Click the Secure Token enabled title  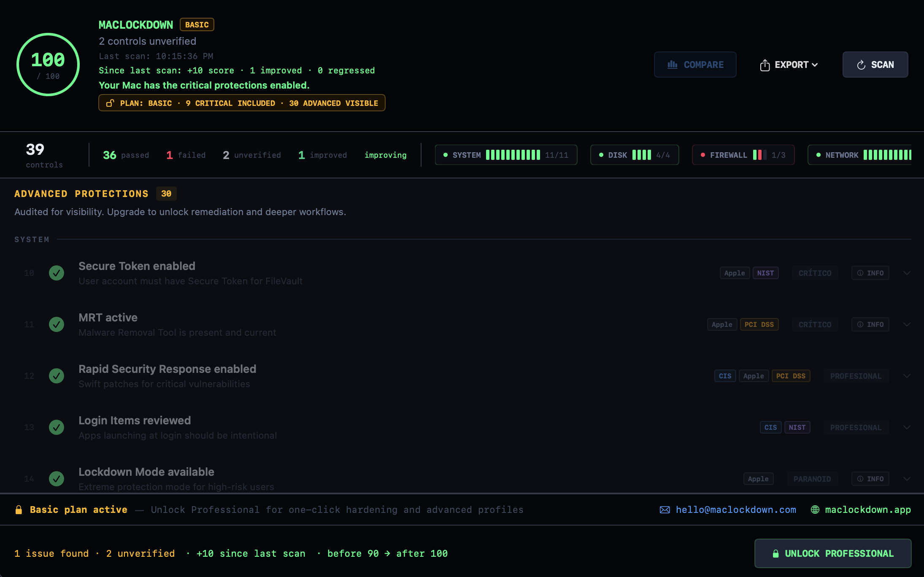coord(137,266)
